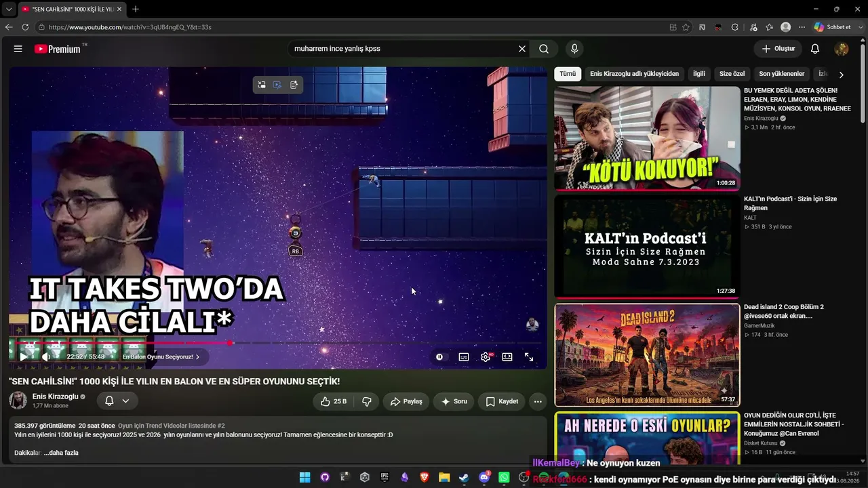Play the video
The width and height of the screenshot is (868, 488).
click(24, 357)
